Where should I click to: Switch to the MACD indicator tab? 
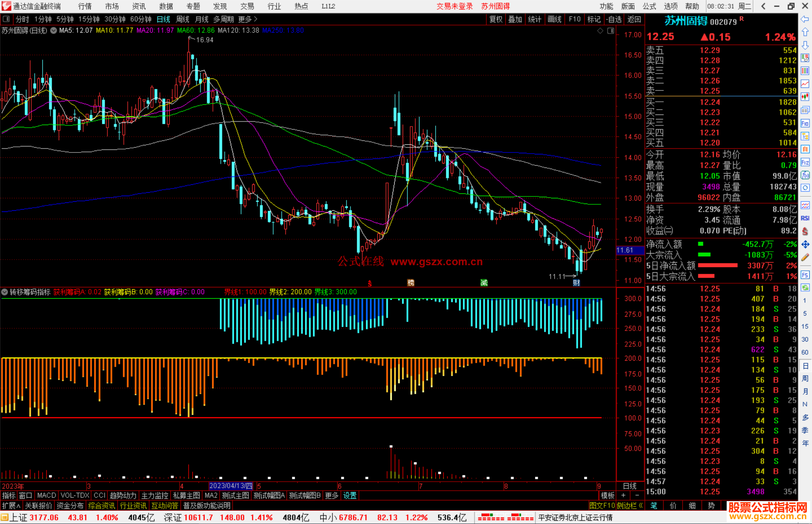coord(46,495)
